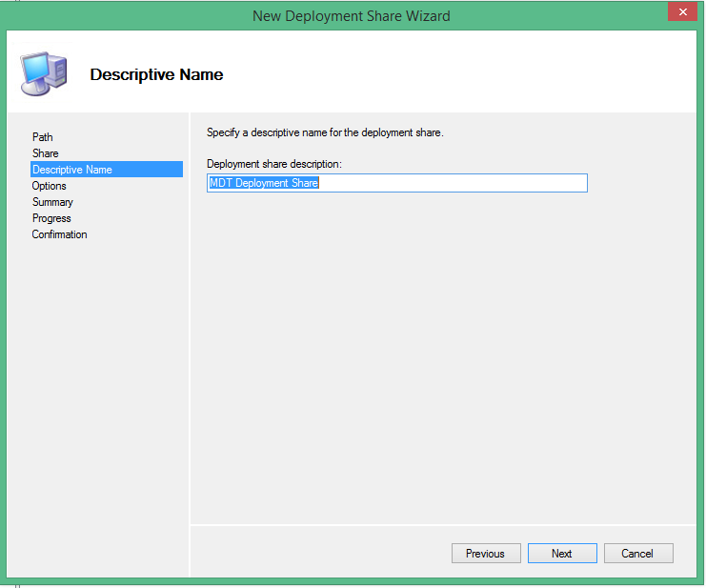This screenshot has height=588, width=706.
Task: Click the 'Deployment share description:' label
Action: tap(273, 164)
